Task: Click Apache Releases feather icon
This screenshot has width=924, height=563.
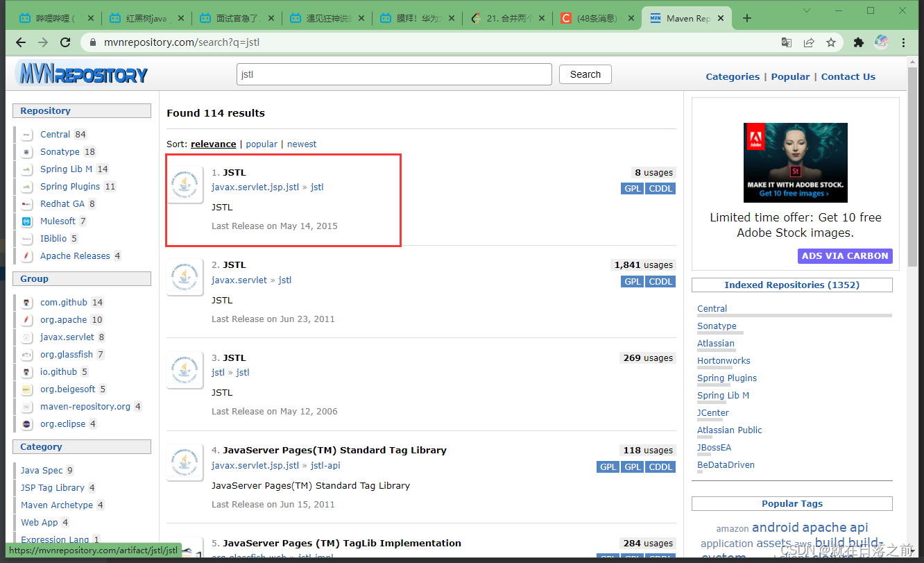Action: (26, 256)
